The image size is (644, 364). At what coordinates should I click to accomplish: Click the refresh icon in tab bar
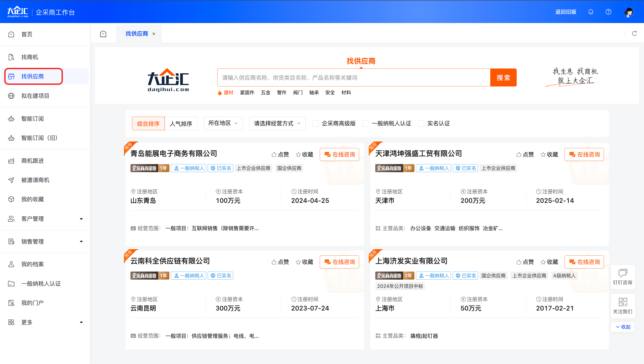pos(634,34)
